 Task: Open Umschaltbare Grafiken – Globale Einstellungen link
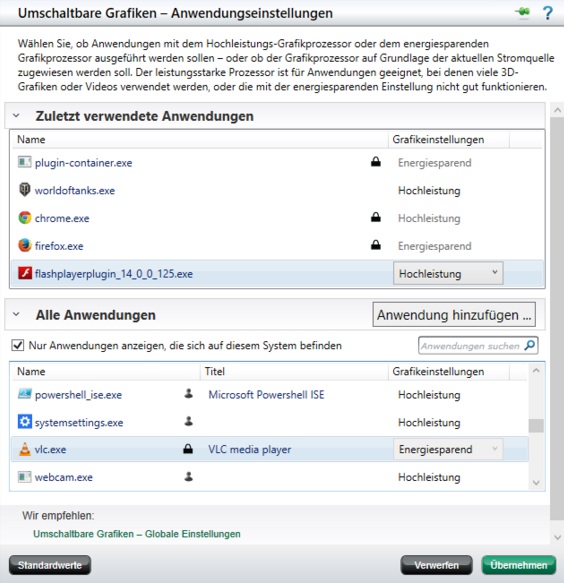[137, 534]
